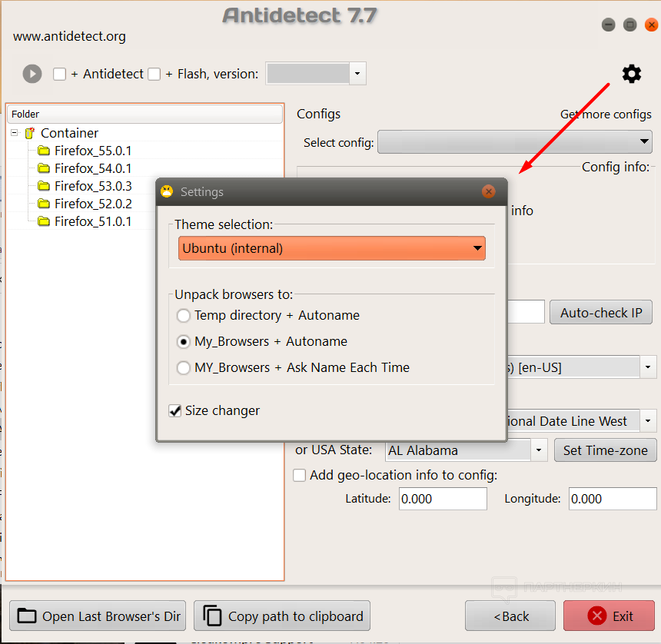Click the Firefox_53.0.3 folder icon
This screenshot has height=644, width=661.
click(x=43, y=186)
